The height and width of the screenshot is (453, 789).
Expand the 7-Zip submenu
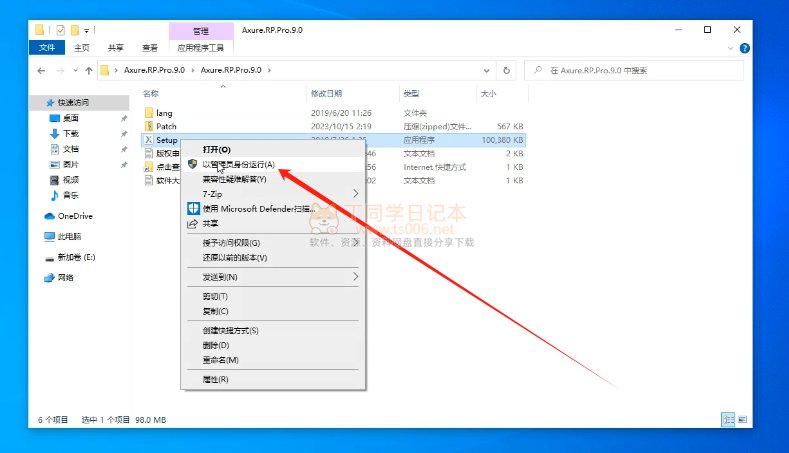point(273,194)
